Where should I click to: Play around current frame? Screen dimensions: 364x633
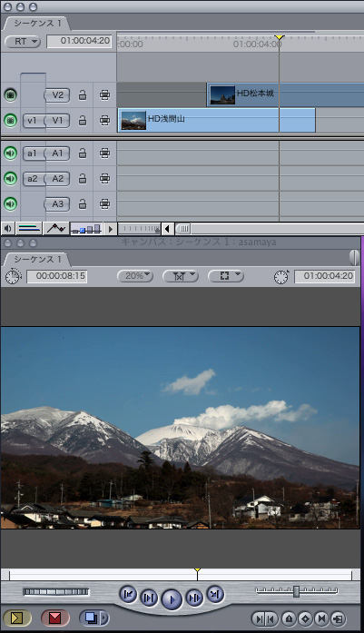pyautogui.click(x=194, y=598)
